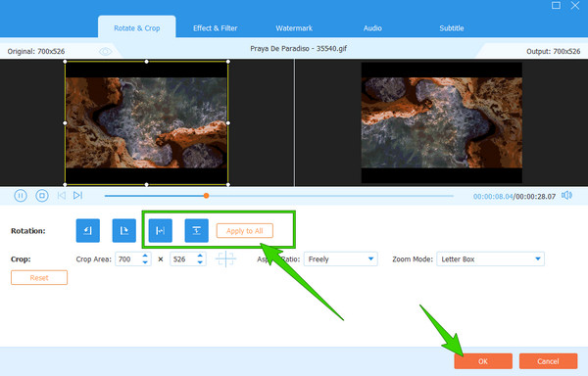Expand the Aspect Ratio Freely dropdown
588x376 pixels.
coord(340,258)
